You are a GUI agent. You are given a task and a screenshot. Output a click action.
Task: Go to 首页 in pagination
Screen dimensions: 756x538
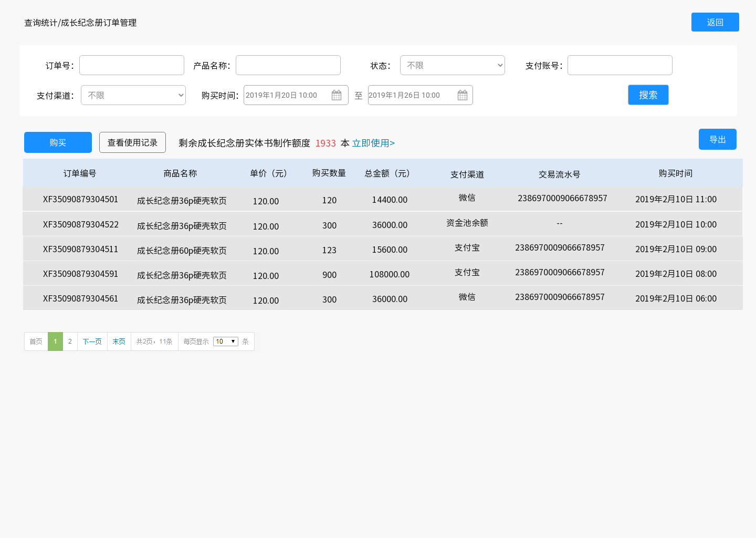click(x=36, y=342)
